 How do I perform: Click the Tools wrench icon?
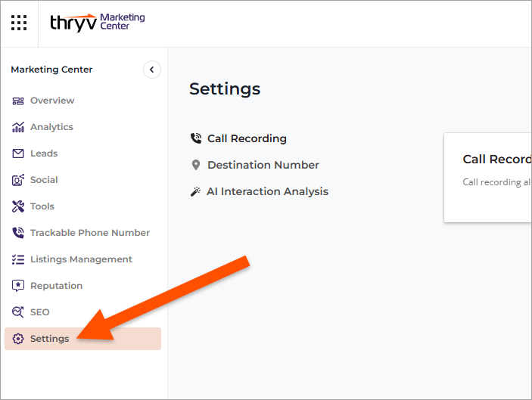pos(18,206)
